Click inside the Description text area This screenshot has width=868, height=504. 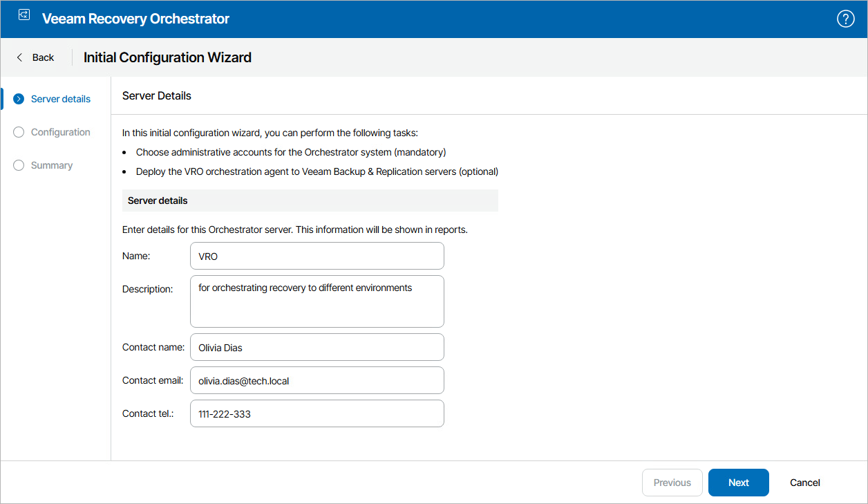click(x=317, y=301)
